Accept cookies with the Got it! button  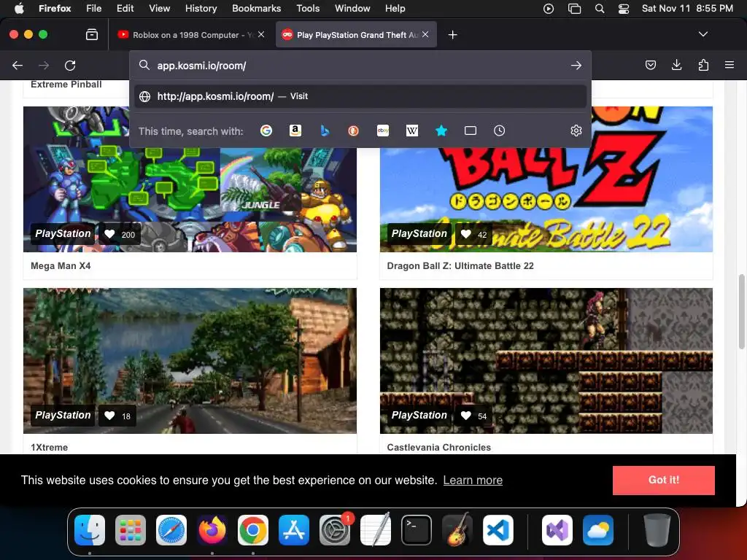coord(664,480)
